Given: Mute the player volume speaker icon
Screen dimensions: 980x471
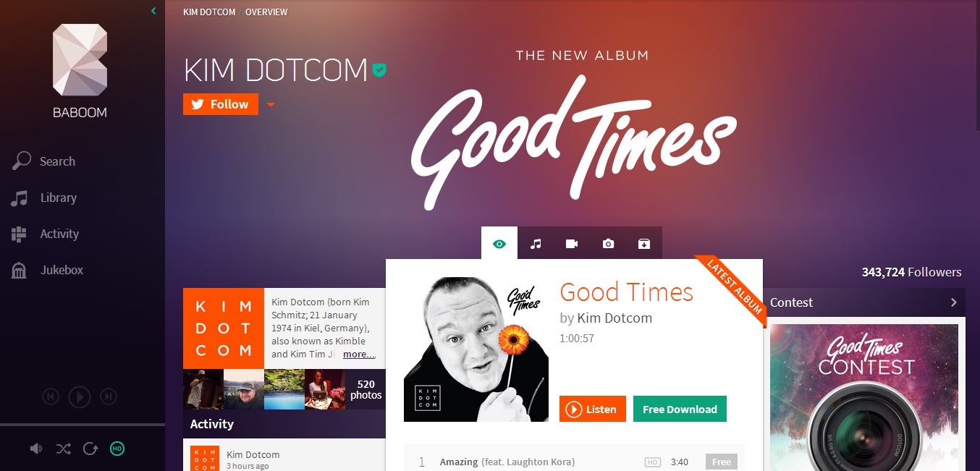Looking at the screenshot, I should tap(36, 449).
